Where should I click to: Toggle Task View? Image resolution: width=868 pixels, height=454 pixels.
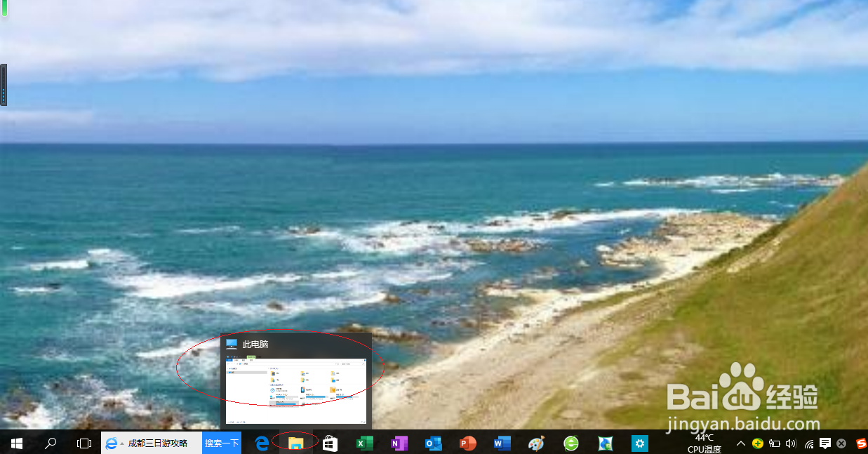coord(84,443)
